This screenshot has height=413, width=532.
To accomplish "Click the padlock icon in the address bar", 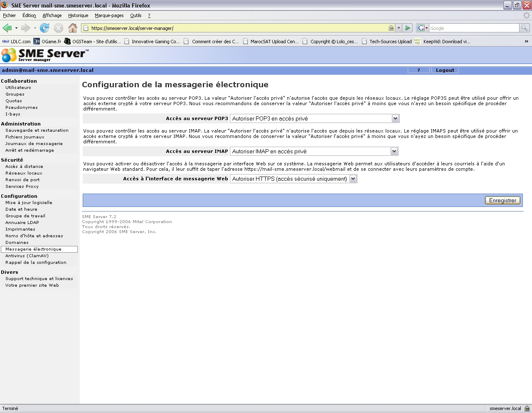I will (391, 28).
